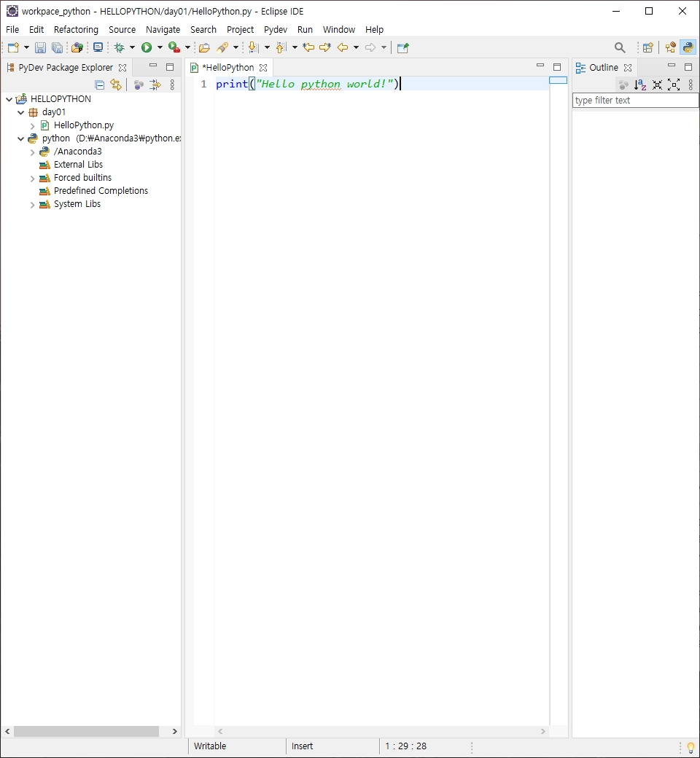Screen dimensions: 700x758
Task: Select the *HelloPython editor tab
Action: pos(227,68)
